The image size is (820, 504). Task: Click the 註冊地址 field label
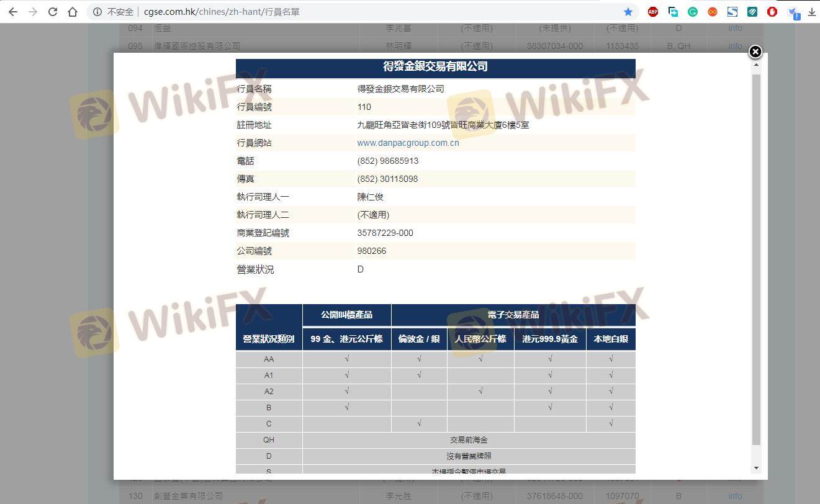pyautogui.click(x=254, y=125)
